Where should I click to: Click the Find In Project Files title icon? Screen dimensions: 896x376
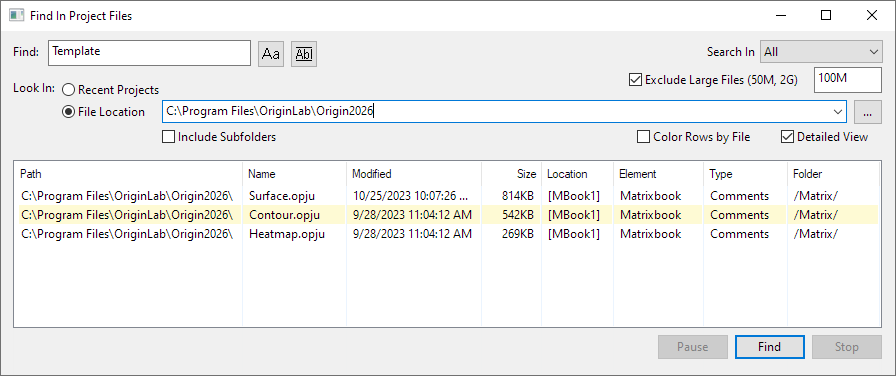(17, 15)
